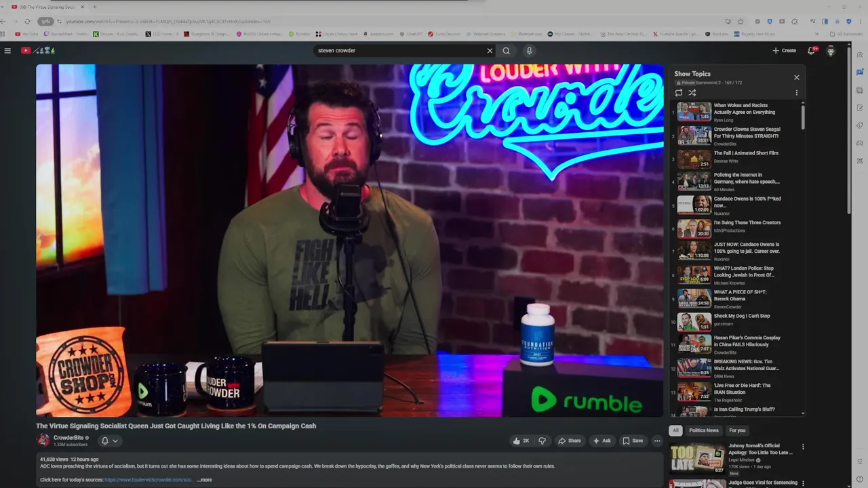Reload the page in the browser

[28, 21]
